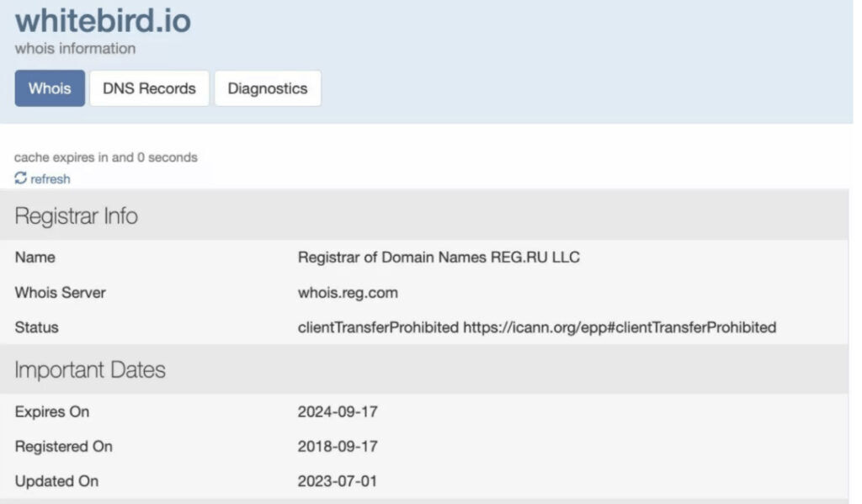Select the Diagnostics tab

point(268,88)
